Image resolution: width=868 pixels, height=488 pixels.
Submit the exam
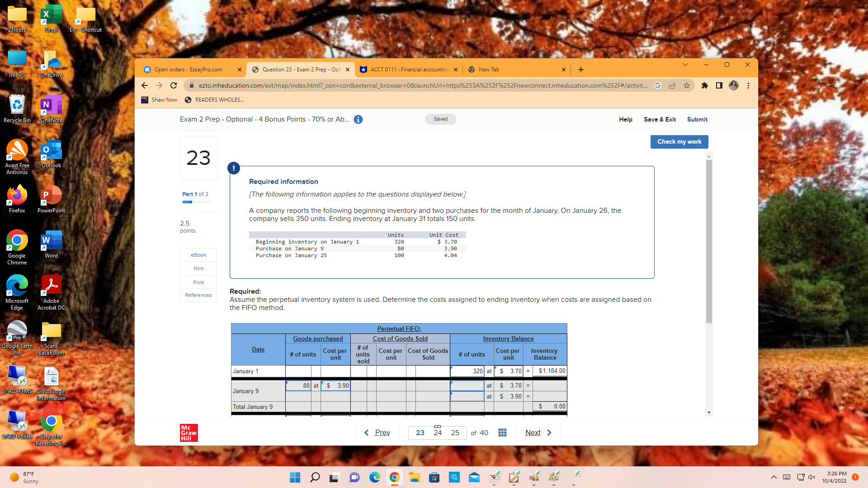tap(697, 119)
